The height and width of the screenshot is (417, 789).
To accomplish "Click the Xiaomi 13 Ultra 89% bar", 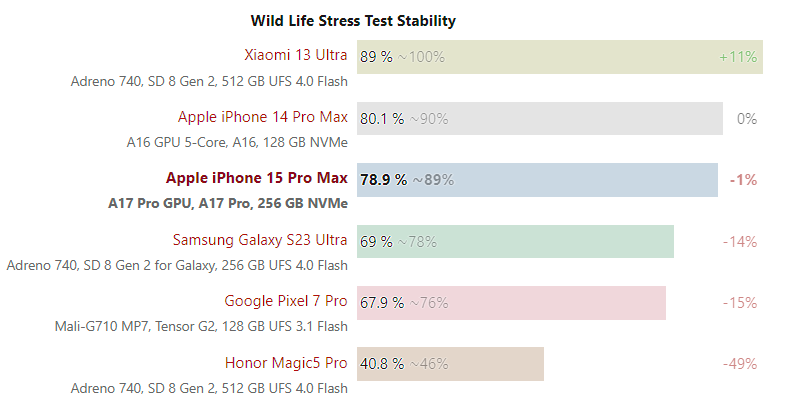I will [x=560, y=57].
